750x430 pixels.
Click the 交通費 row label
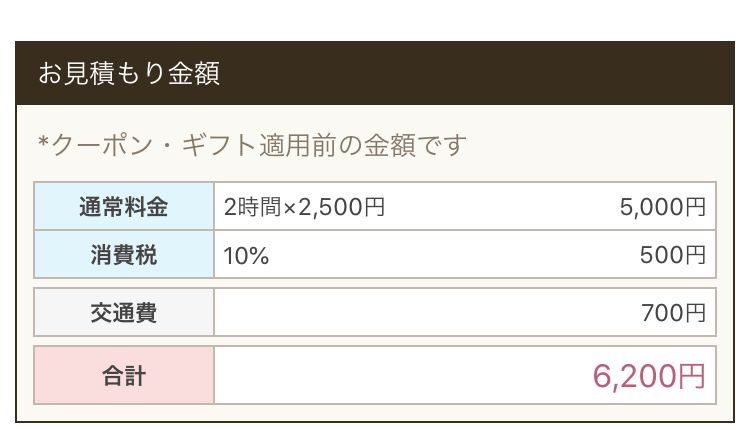(x=124, y=313)
